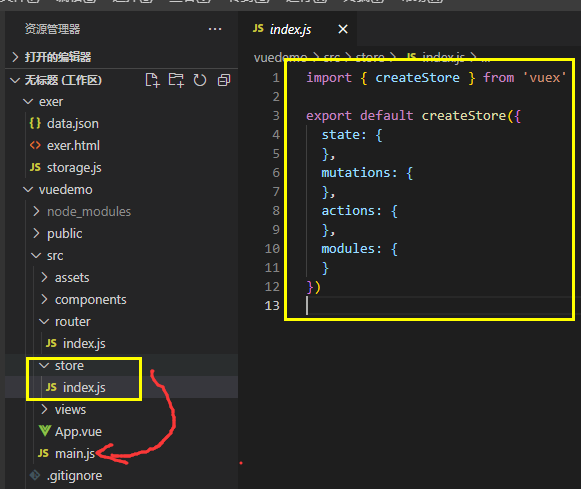Screen dimensions: 581x489
Task: Collapse the store folder
Action: (x=44, y=366)
